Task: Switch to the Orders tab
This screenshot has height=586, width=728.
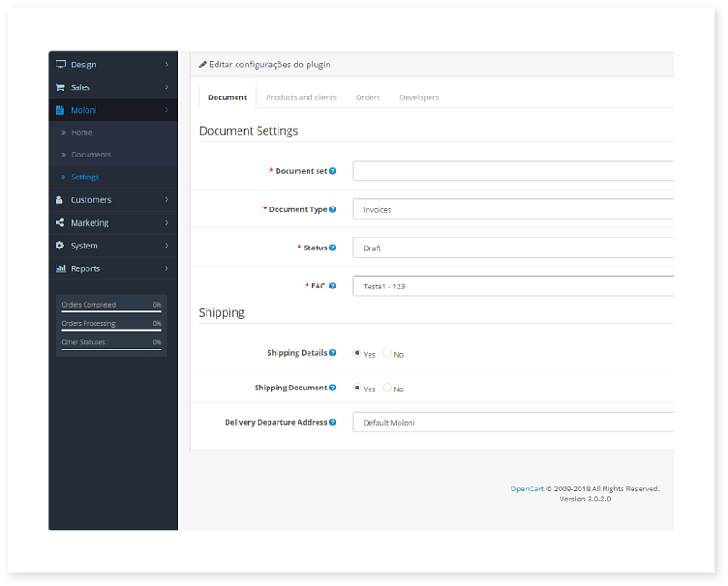Action: pos(368,97)
